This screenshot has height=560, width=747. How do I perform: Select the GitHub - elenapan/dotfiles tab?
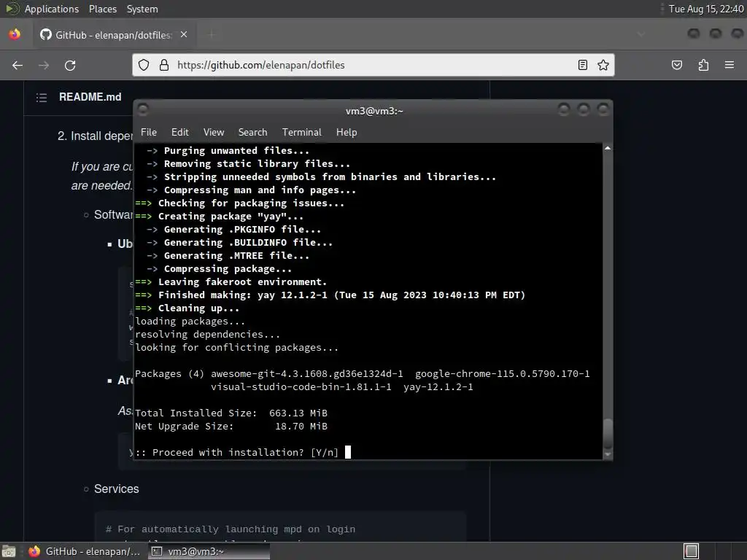pos(113,35)
